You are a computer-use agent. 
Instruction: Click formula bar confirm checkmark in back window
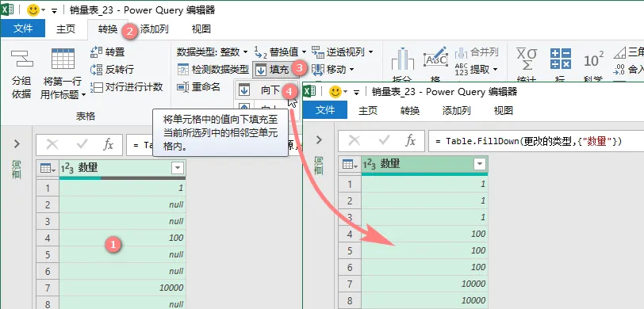click(x=82, y=144)
